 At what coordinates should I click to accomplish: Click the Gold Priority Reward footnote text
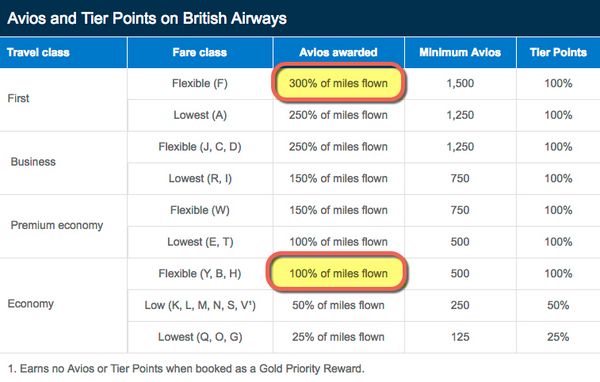point(186,369)
